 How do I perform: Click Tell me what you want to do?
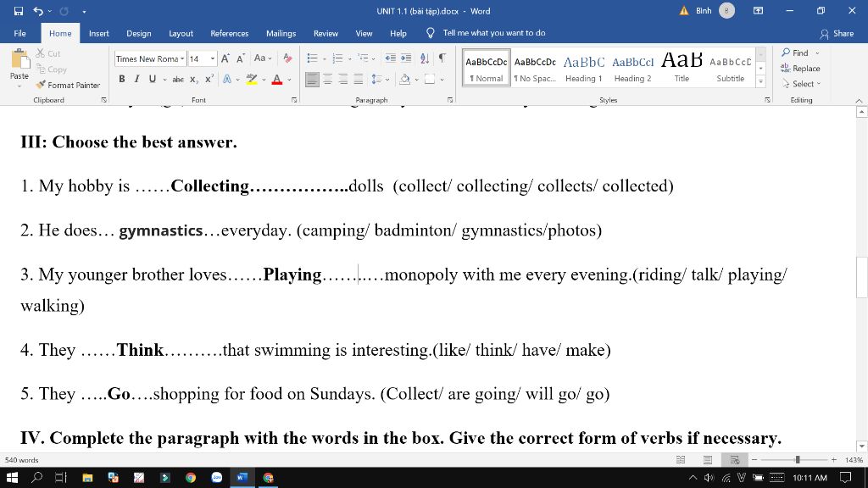[x=494, y=33]
